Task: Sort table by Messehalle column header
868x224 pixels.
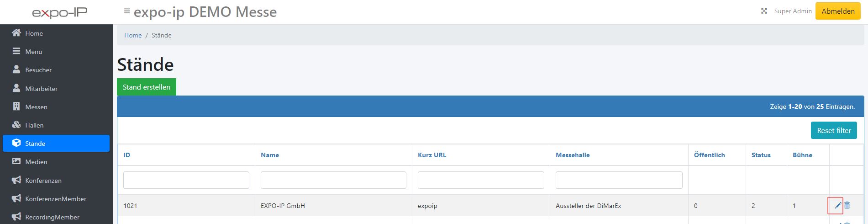Action: coord(573,155)
